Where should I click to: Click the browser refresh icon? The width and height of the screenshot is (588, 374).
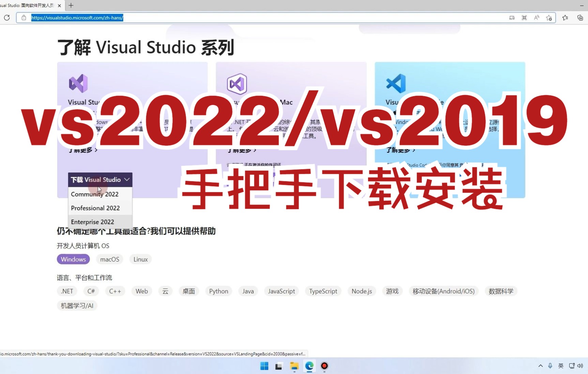tap(7, 18)
